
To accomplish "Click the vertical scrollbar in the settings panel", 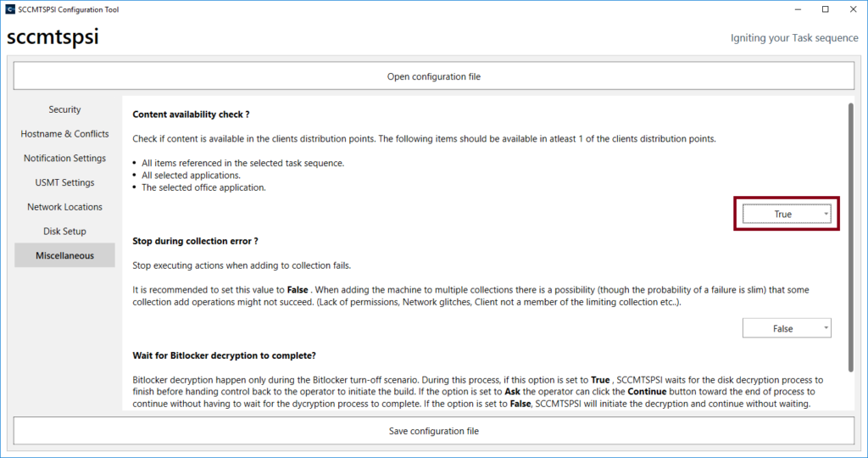I will [849, 229].
